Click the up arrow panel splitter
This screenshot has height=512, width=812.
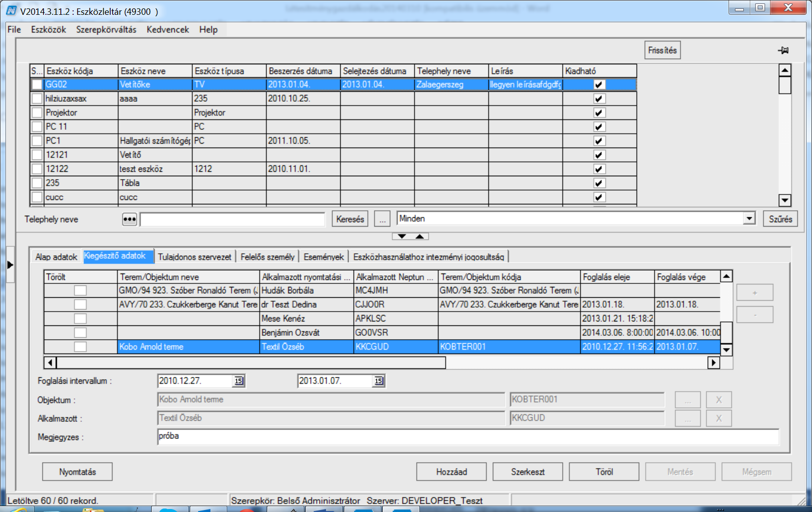420,236
